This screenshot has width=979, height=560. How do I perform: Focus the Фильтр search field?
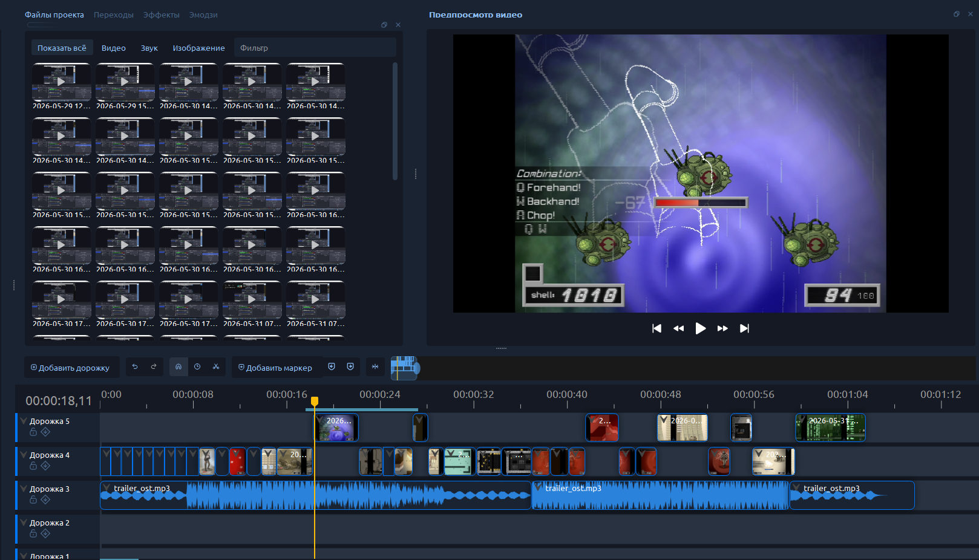tap(315, 48)
